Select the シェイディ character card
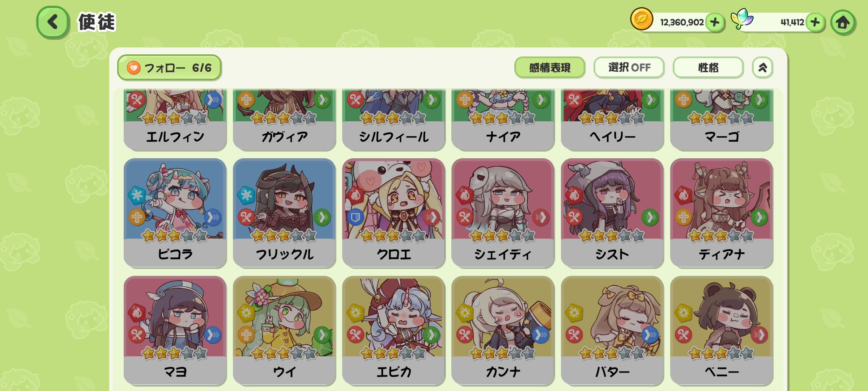Screen dimensions: 868x391 pyautogui.click(x=503, y=213)
